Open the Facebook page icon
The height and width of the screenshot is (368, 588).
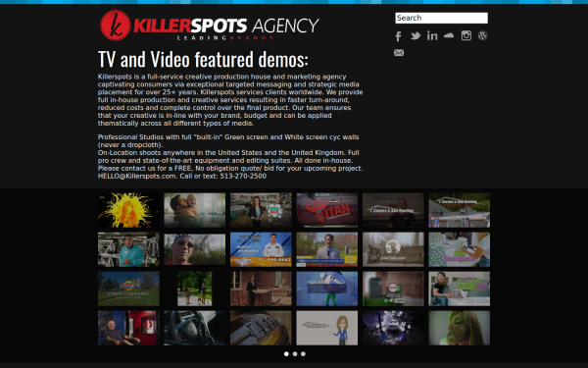(398, 36)
